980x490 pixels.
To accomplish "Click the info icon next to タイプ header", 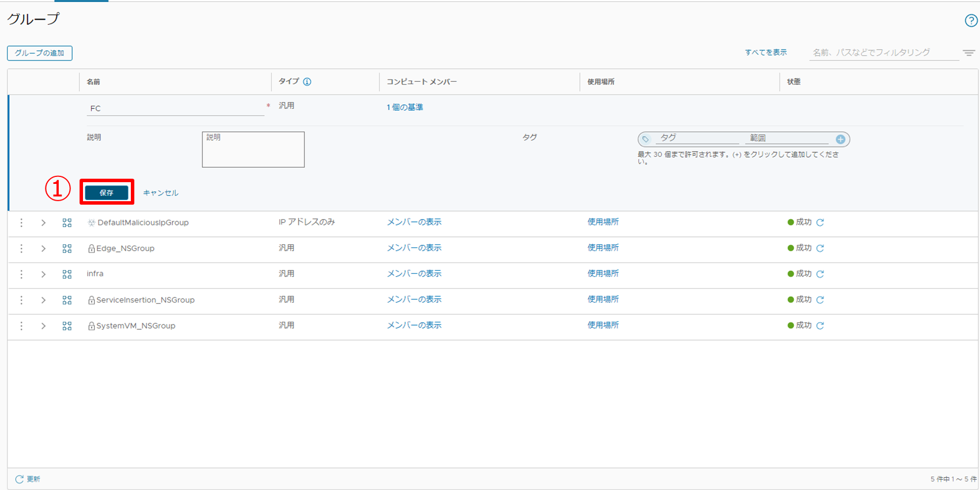I will (307, 82).
